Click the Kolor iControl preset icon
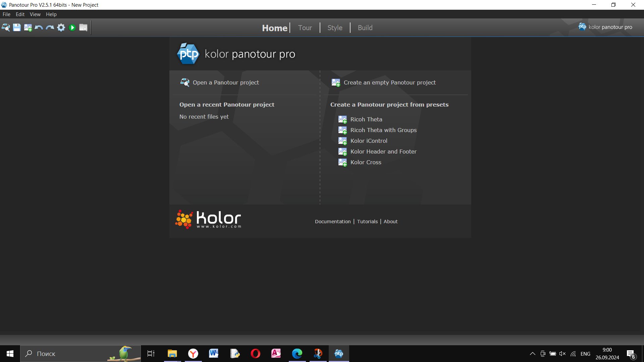This screenshot has width=644, height=362. coord(342,141)
